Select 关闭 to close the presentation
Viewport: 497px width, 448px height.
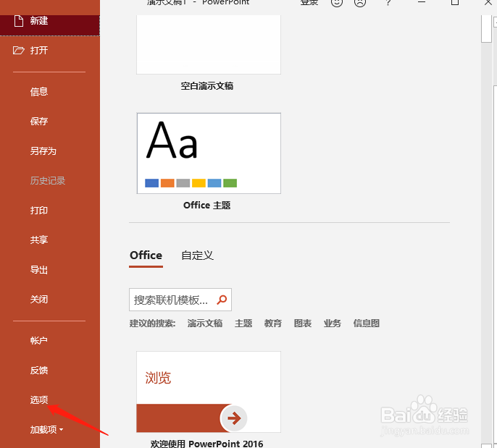click(39, 299)
